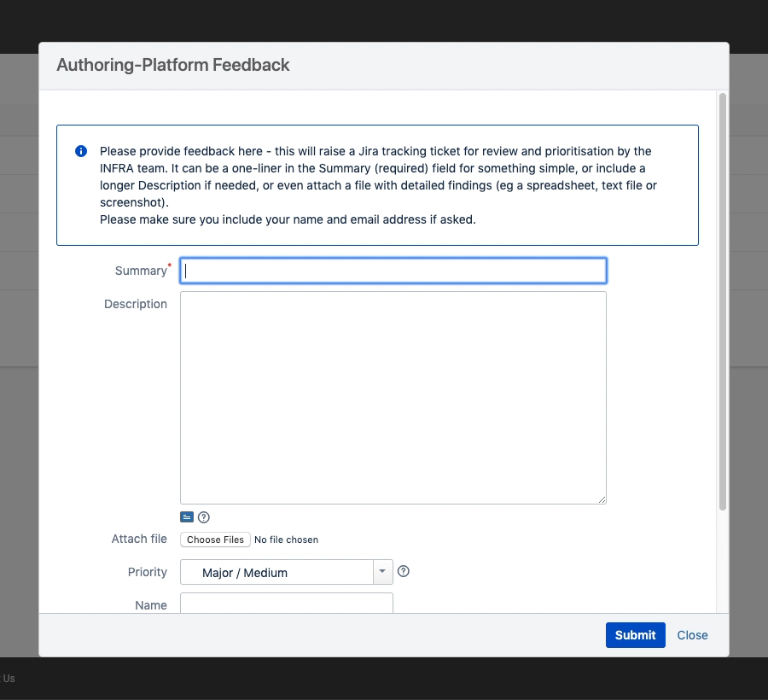Focus the Summary input field
The width and height of the screenshot is (768, 700).
(x=393, y=271)
